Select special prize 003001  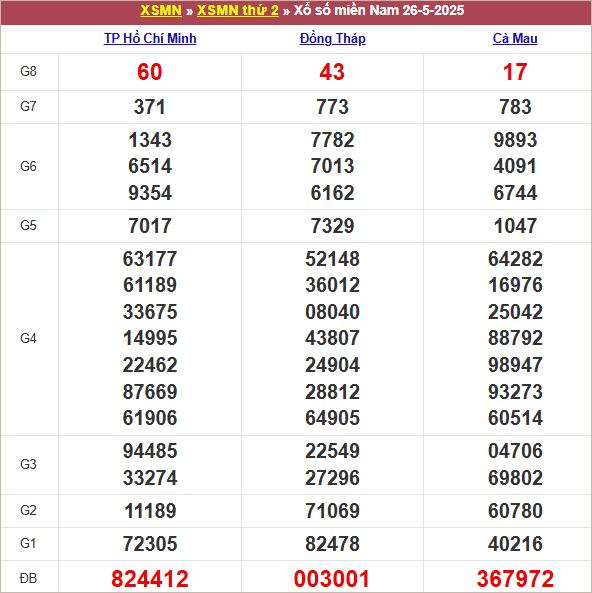(332, 579)
